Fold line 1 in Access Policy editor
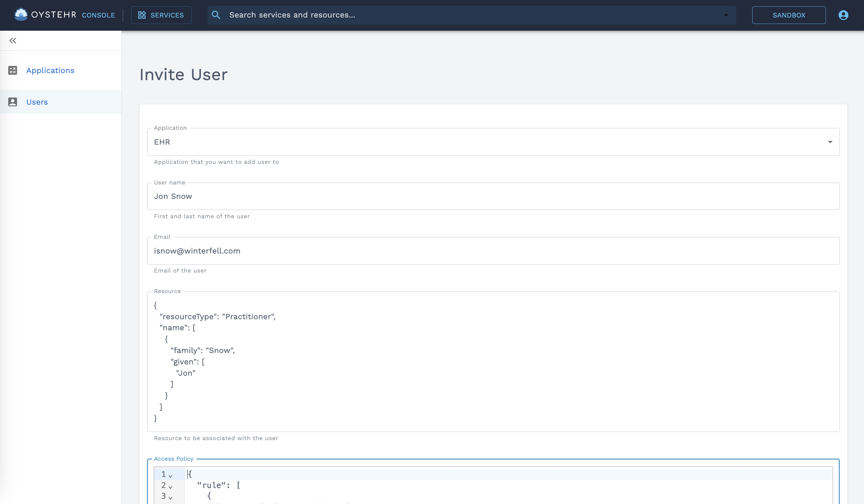864x504 pixels. (x=170, y=476)
